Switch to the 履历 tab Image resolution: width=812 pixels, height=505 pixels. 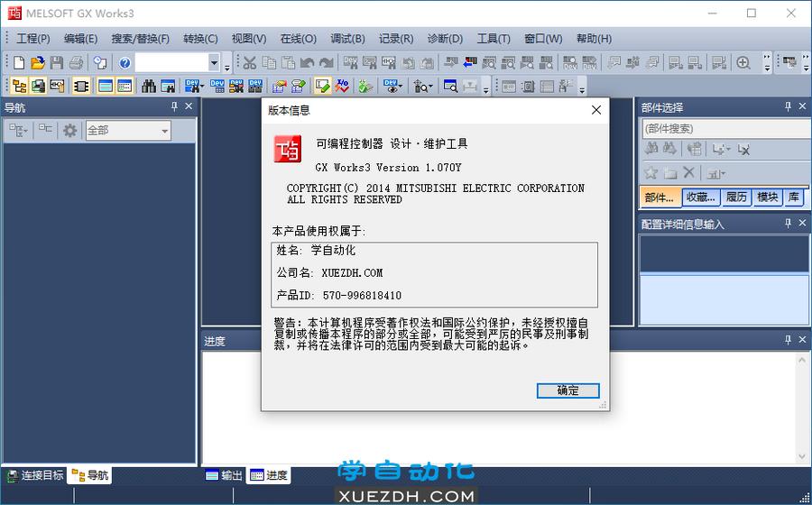[736, 197]
